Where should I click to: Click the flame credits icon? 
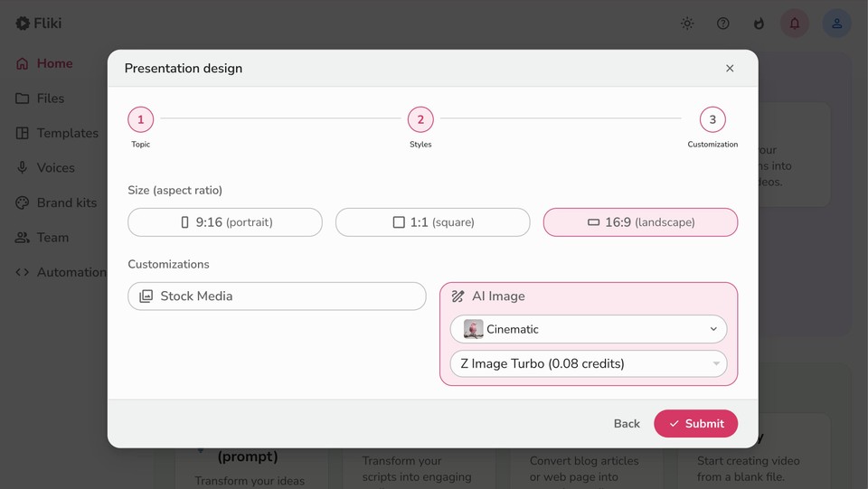coord(759,24)
